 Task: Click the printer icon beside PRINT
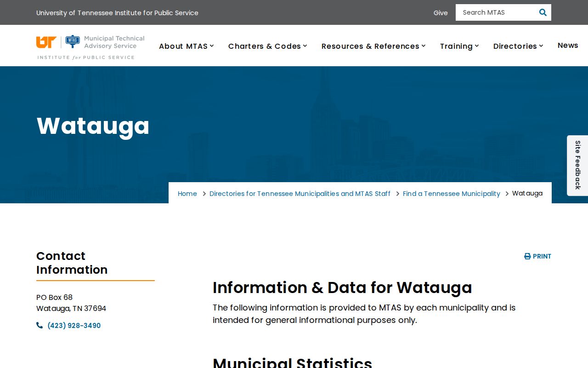527,256
